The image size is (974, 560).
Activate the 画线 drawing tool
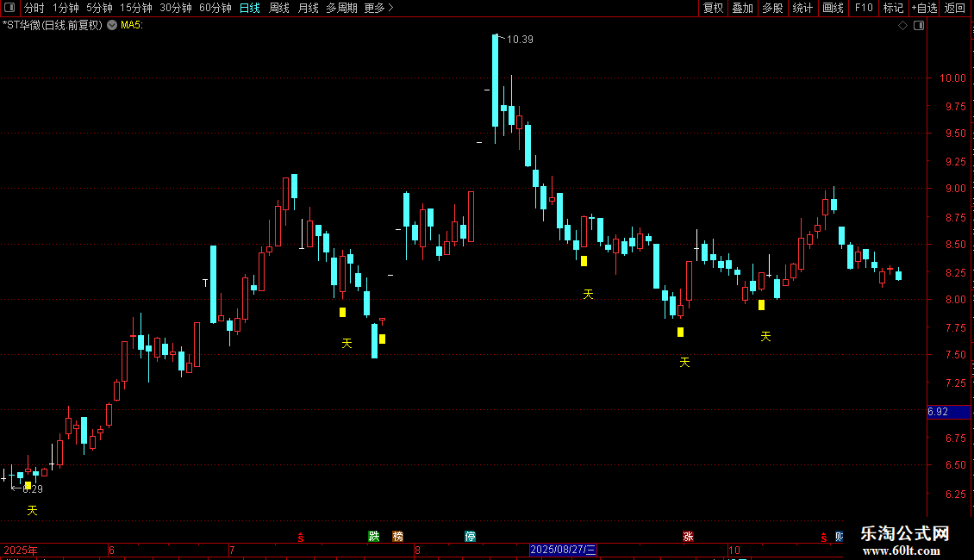833,8
